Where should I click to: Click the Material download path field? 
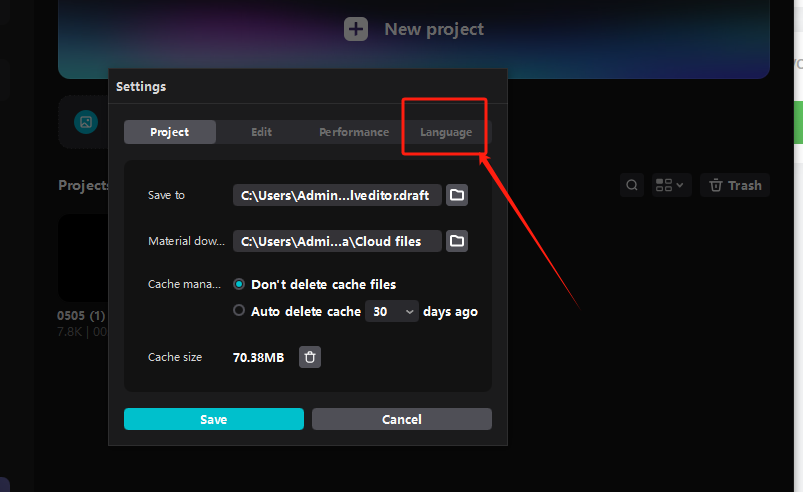[337, 241]
